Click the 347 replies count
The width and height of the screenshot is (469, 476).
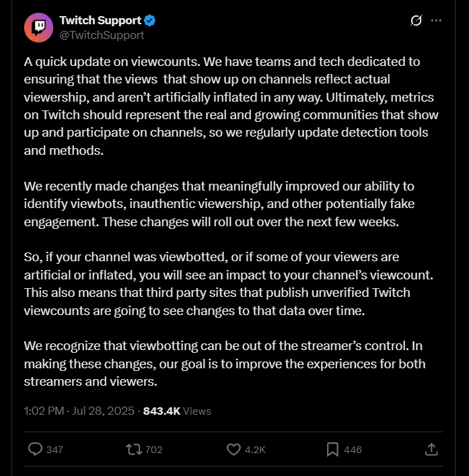(55, 450)
